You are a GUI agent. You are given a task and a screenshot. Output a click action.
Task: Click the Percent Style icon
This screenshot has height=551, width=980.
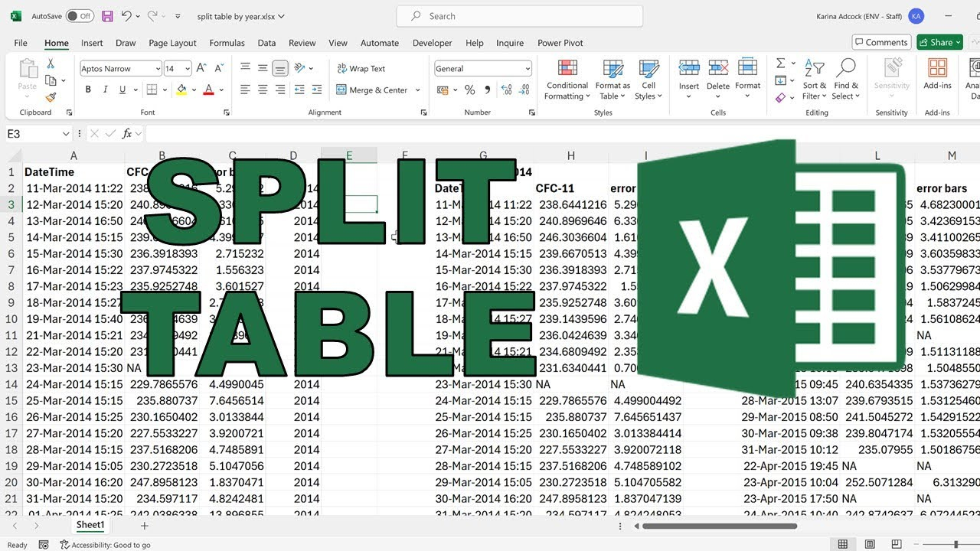tap(469, 90)
